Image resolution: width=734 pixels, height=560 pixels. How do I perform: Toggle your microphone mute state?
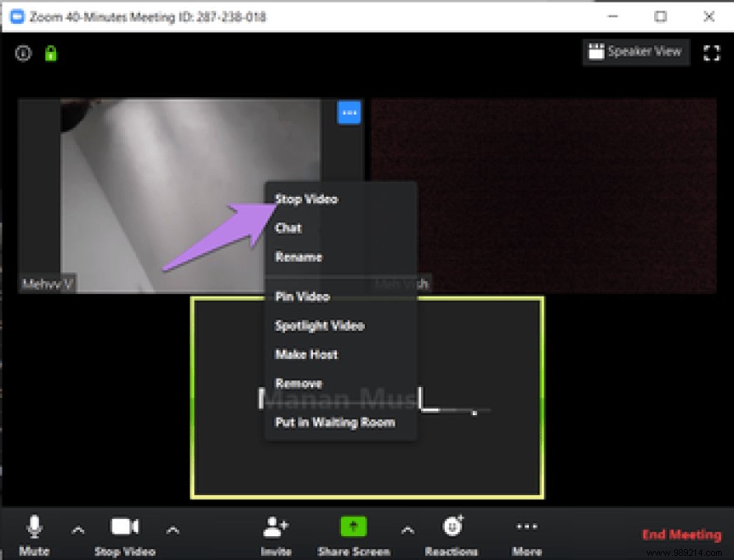(x=33, y=525)
